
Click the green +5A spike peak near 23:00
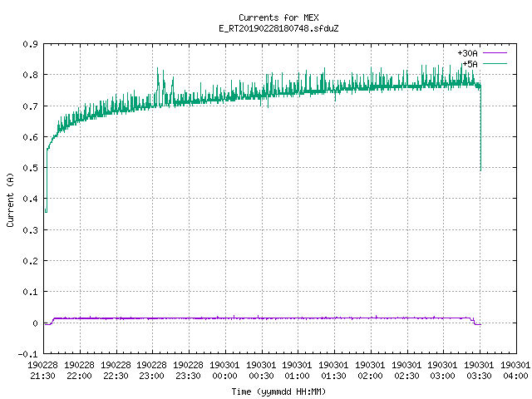[157, 69]
